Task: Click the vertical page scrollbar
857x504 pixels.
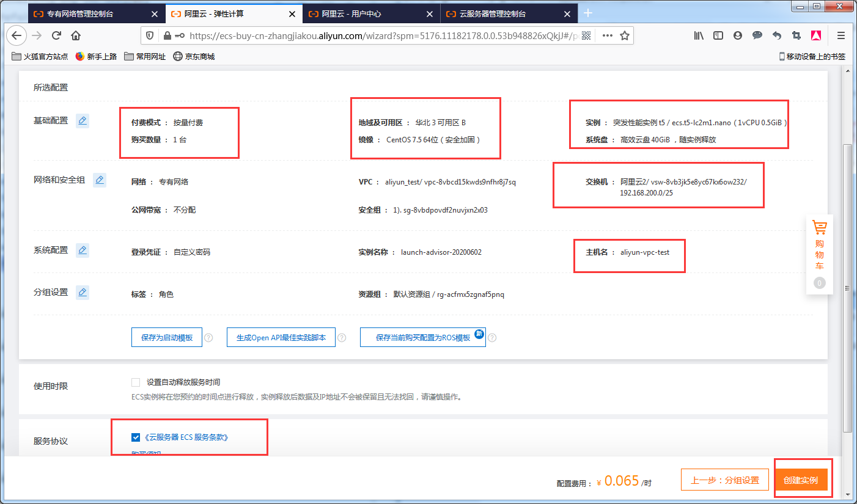Action: [x=848, y=287]
